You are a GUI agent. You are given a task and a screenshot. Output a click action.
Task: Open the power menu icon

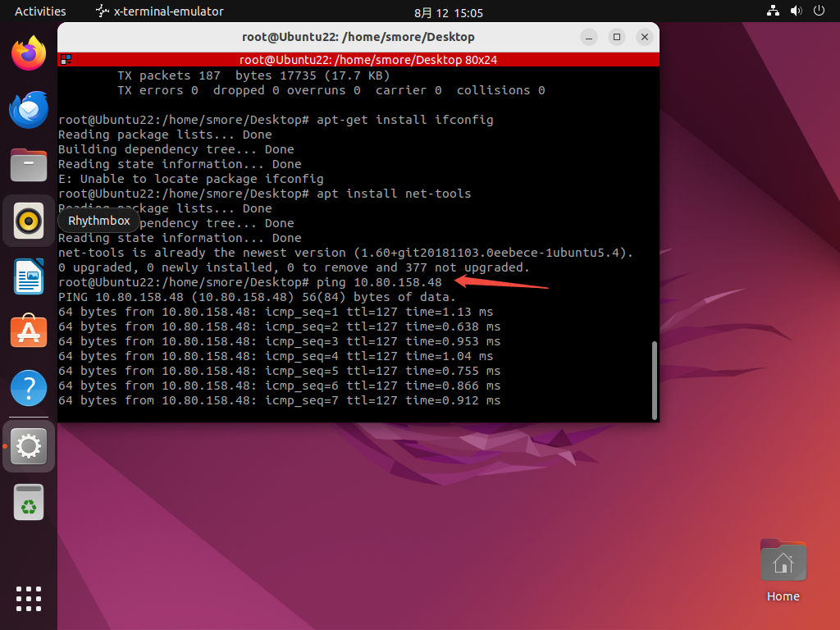(x=819, y=11)
